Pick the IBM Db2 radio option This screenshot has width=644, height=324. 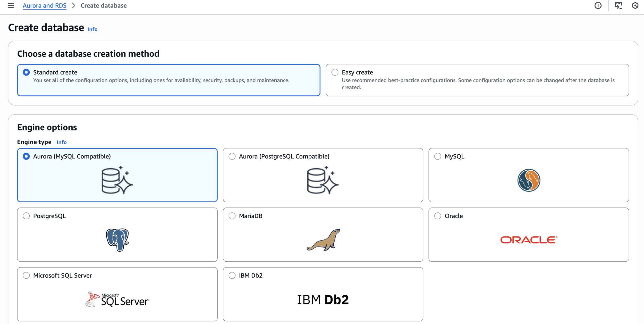232,275
